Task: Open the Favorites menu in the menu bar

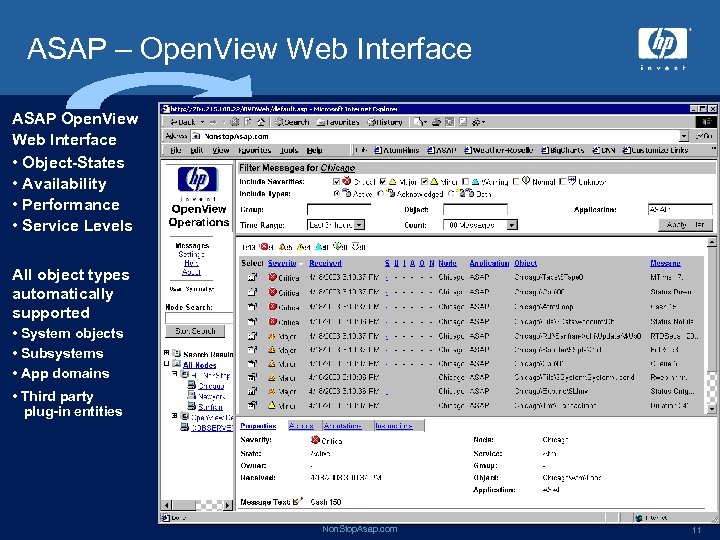Action: click(x=255, y=150)
